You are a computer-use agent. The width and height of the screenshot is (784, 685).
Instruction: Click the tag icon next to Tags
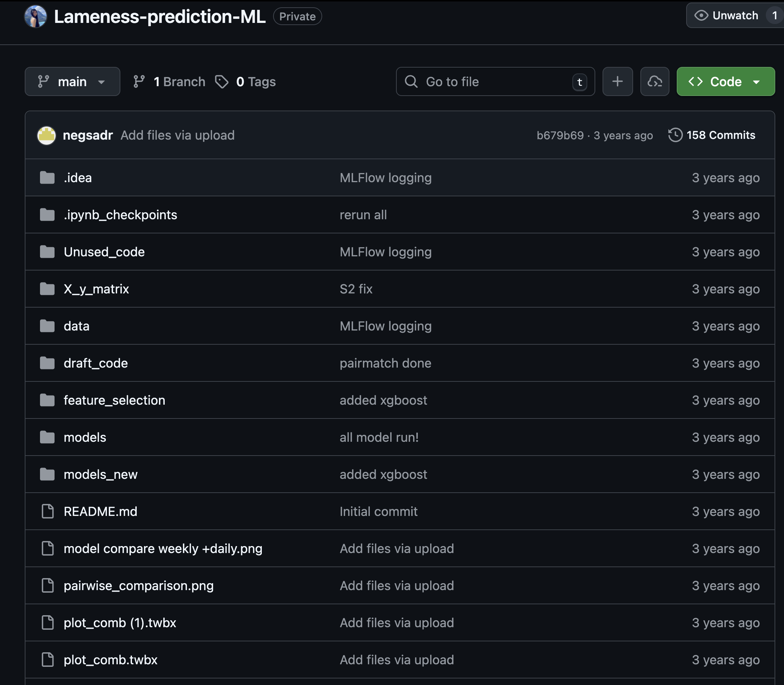[222, 82]
